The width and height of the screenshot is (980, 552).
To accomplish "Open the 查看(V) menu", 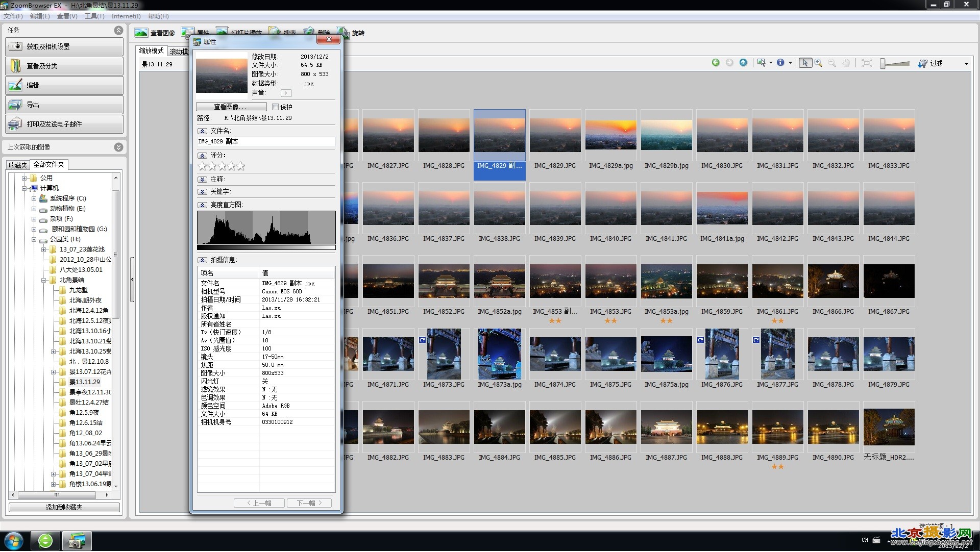I will click(67, 16).
